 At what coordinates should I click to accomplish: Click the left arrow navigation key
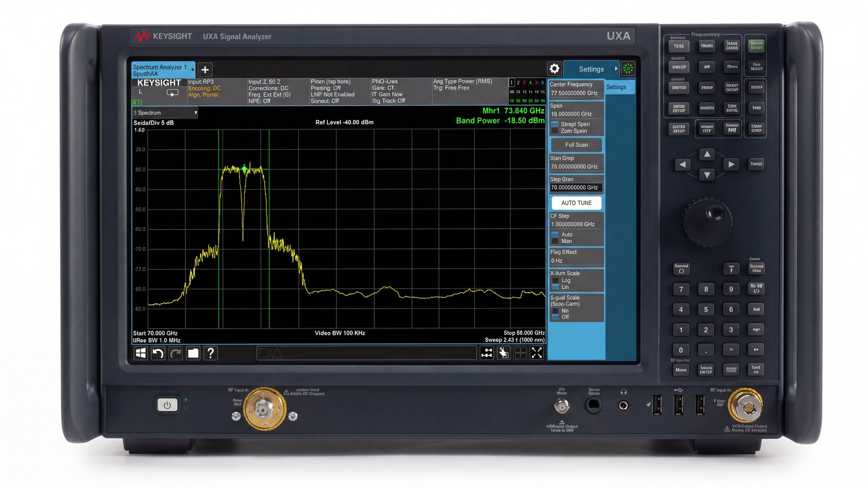(x=682, y=164)
